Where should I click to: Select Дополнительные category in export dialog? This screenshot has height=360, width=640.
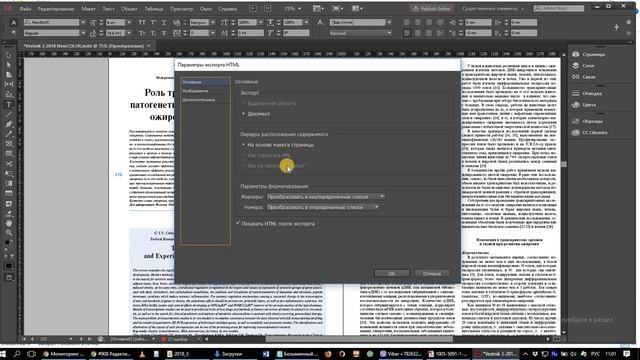[205, 100]
